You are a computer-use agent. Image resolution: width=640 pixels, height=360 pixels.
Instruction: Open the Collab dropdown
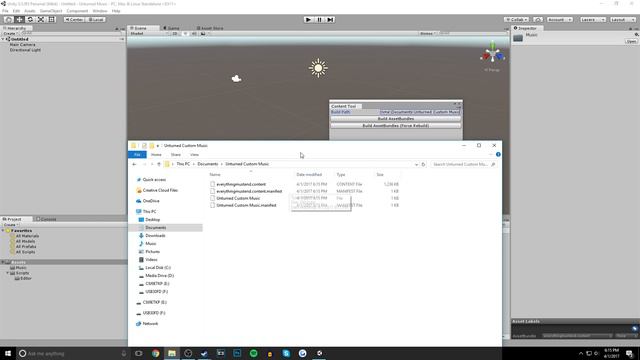pyautogui.click(x=517, y=20)
